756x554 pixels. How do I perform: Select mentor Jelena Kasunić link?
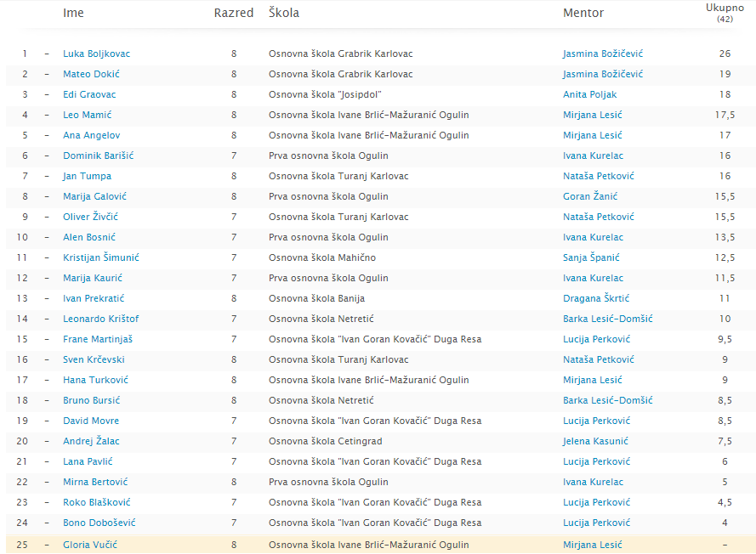(596, 441)
